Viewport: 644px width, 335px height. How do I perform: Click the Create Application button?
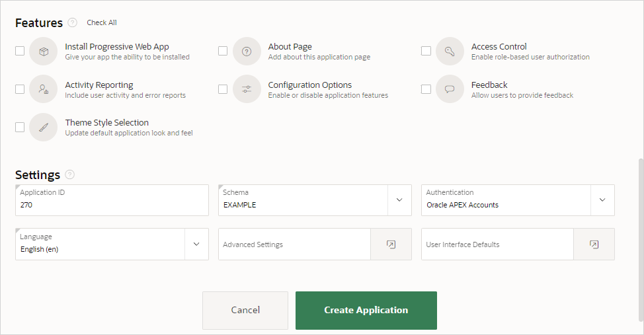point(366,311)
